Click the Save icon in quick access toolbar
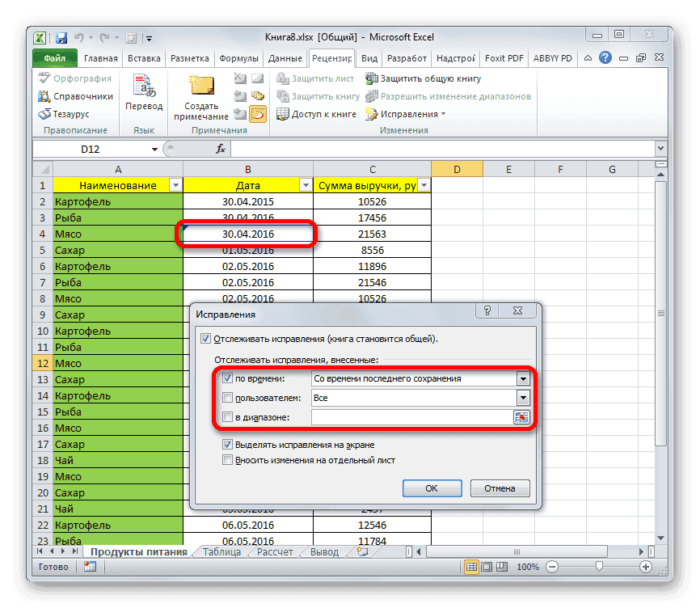 61,37
